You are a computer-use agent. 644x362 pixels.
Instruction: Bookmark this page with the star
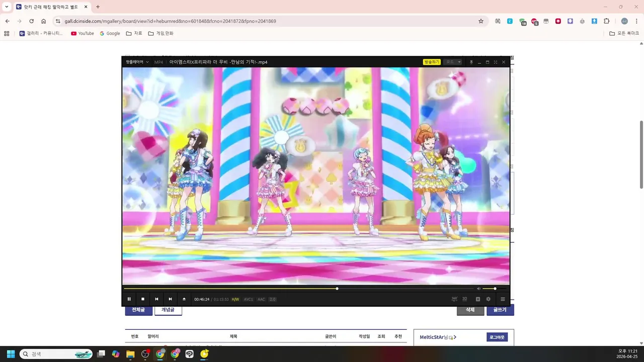tap(481, 21)
